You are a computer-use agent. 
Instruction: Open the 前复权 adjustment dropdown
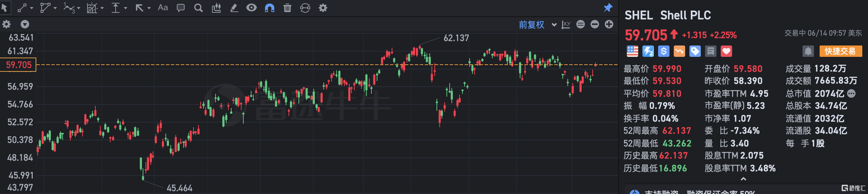click(538, 25)
